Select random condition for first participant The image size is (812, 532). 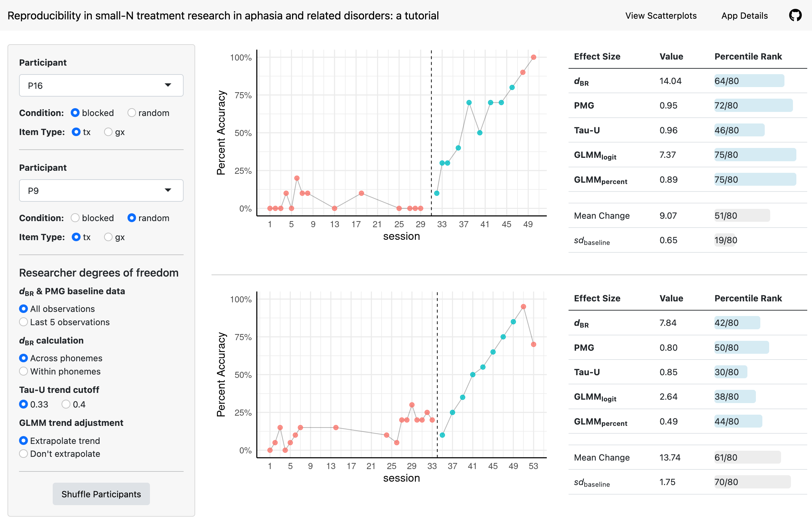tap(132, 113)
